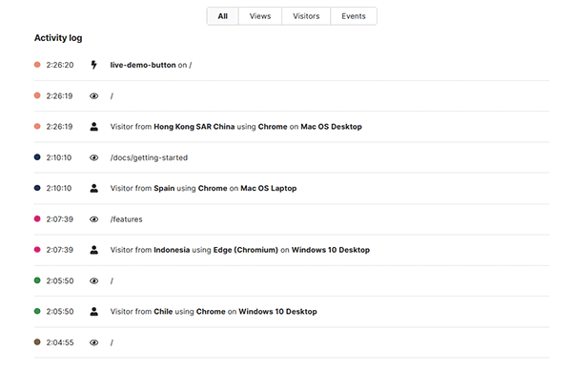
Task: Open the /features page entry
Action: [x=127, y=218]
